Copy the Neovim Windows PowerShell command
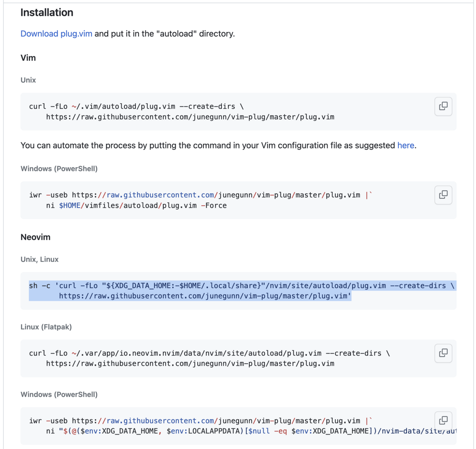Screen dimensions: 476x449 tap(443, 420)
